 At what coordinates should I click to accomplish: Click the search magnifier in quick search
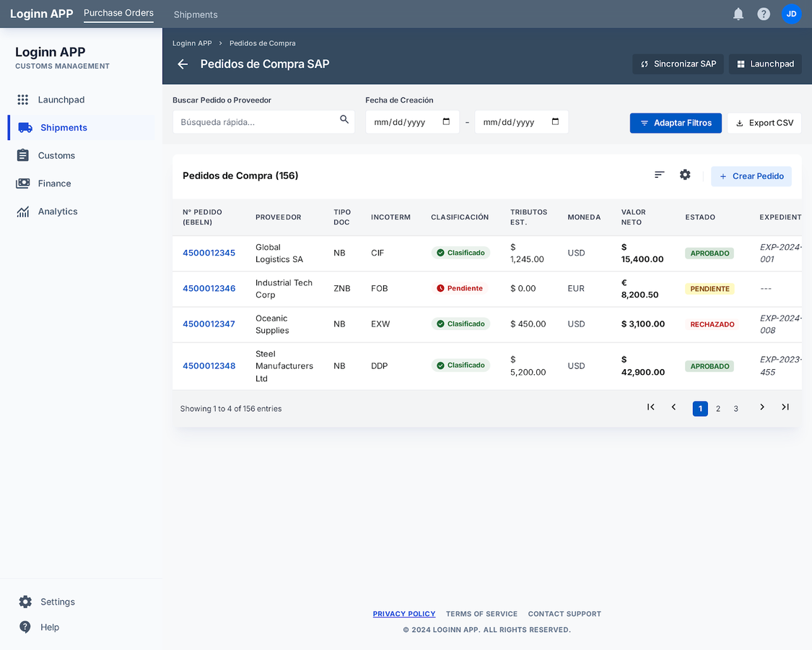[344, 119]
